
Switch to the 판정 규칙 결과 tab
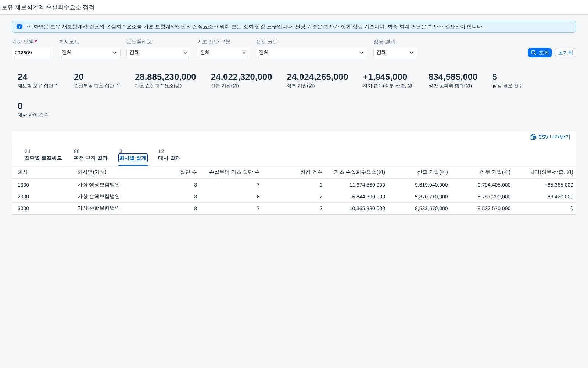(x=91, y=158)
